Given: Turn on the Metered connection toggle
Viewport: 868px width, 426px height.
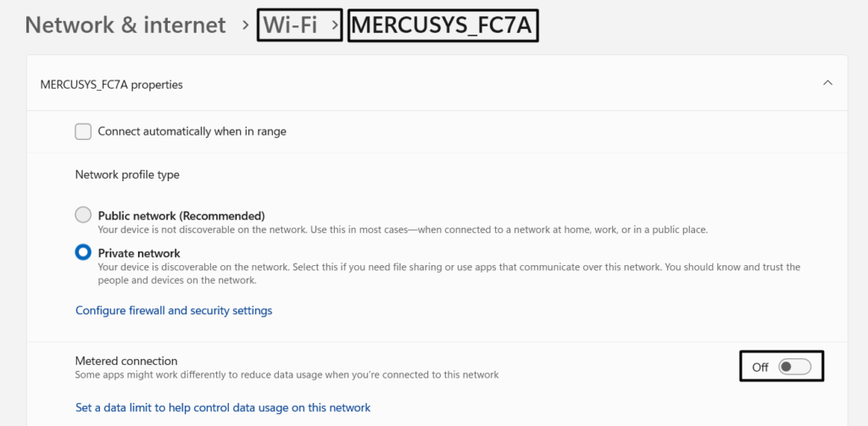Looking at the screenshot, I should (x=795, y=367).
